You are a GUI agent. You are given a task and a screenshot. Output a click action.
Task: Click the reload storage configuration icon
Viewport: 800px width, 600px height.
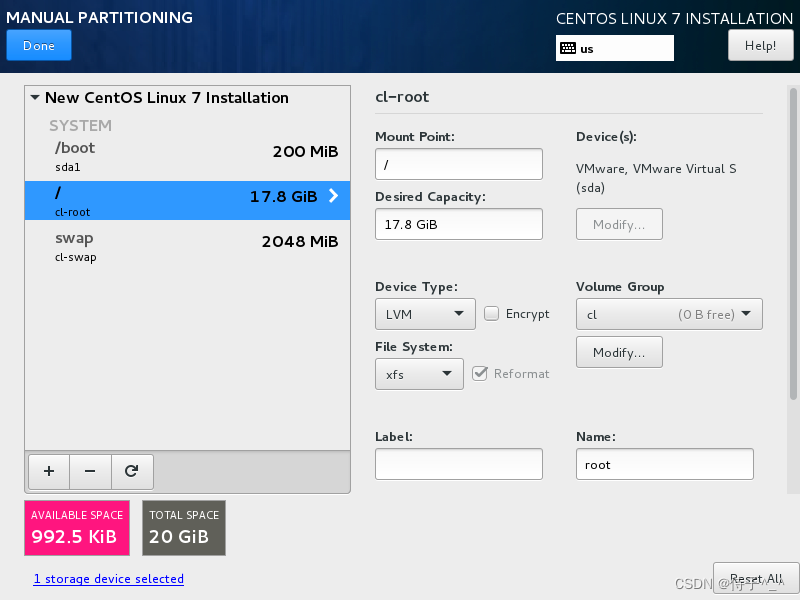click(132, 471)
